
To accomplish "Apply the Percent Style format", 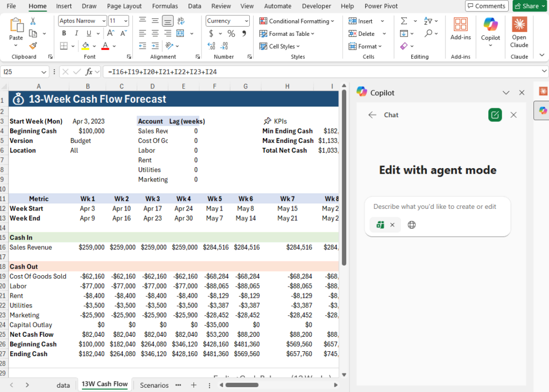I will pyautogui.click(x=230, y=33).
